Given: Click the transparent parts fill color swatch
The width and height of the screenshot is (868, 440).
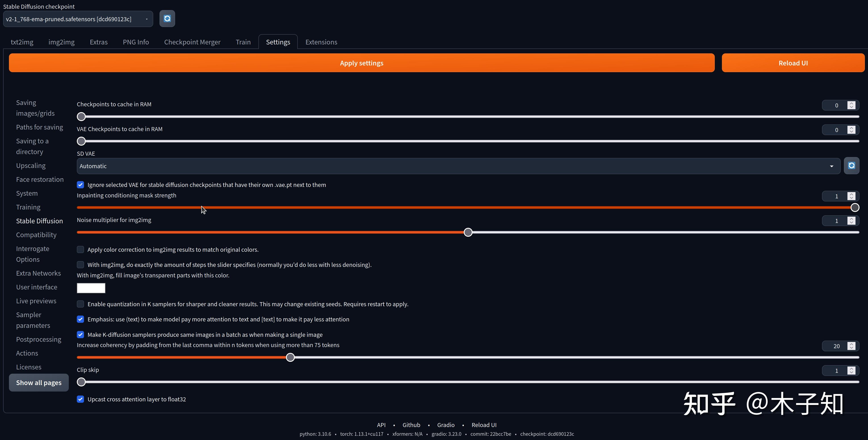Looking at the screenshot, I should 91,288.
